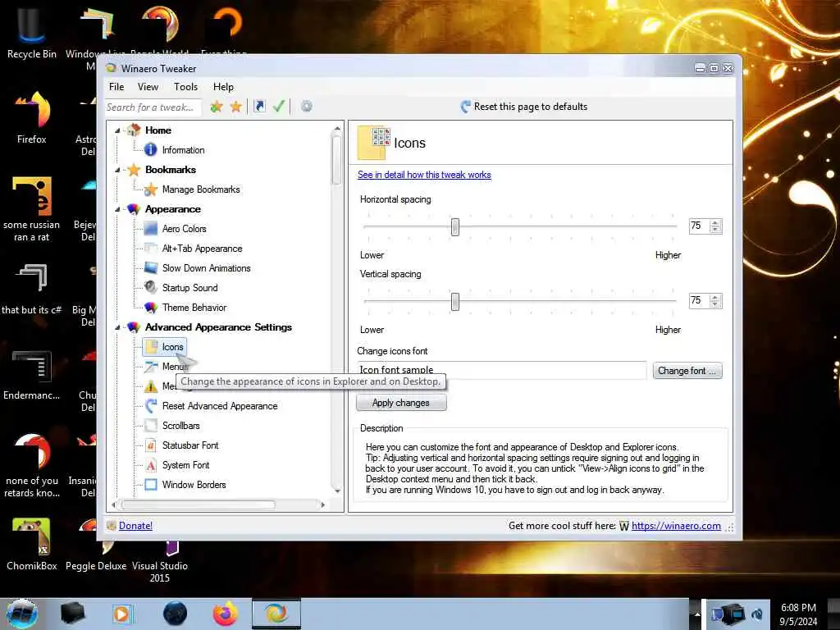Screen dimensions: 840x630
Task: Collapse Advanced Appearance Settings node
Action: (117, 327)
